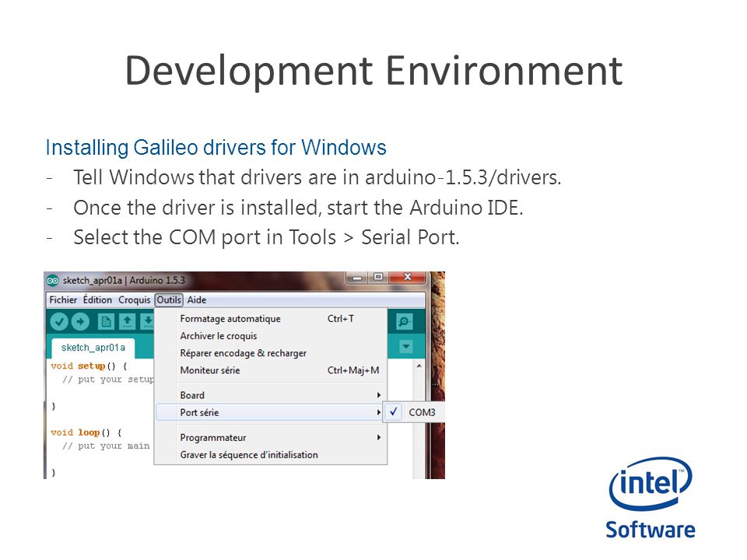Image resolution: width=747 pixels, height=560 pixels.
Task: Open the tab dropdown arrow button
Action: tap(406, 346)
